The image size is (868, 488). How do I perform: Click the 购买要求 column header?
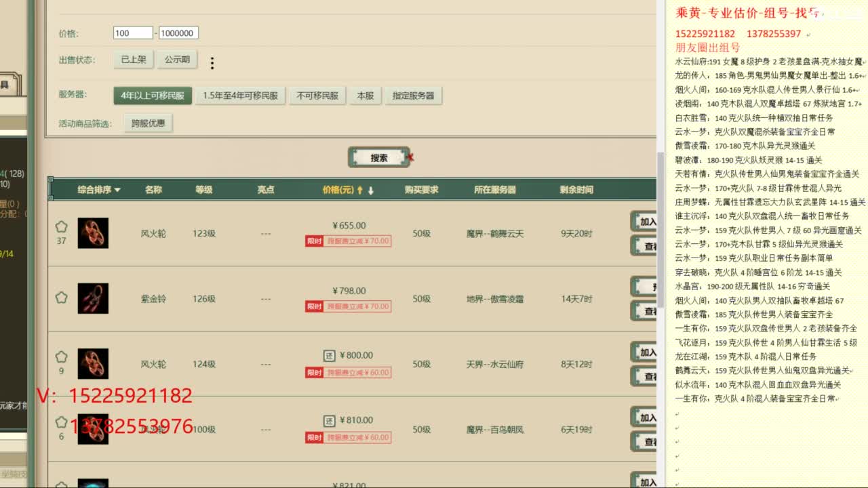[422, 190]
